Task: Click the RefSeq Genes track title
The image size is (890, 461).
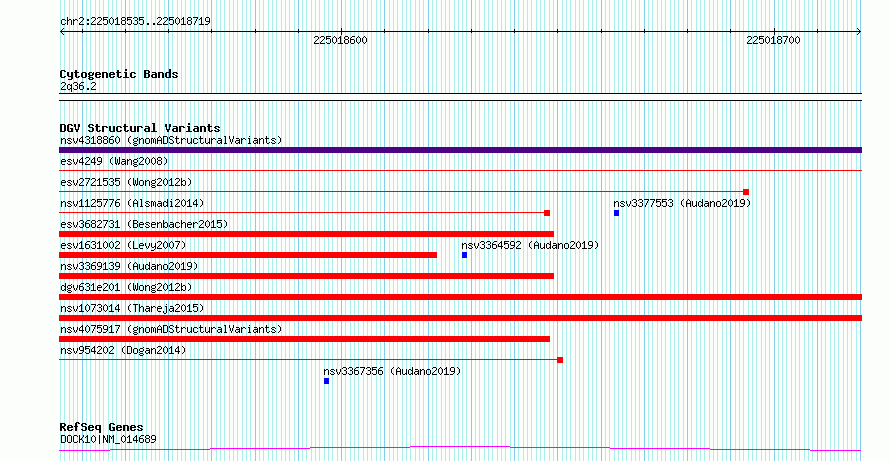Action: click(102, 427)
